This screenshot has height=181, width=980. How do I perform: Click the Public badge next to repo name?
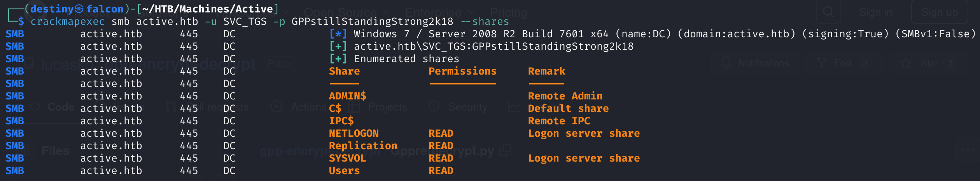click(280, 64)
